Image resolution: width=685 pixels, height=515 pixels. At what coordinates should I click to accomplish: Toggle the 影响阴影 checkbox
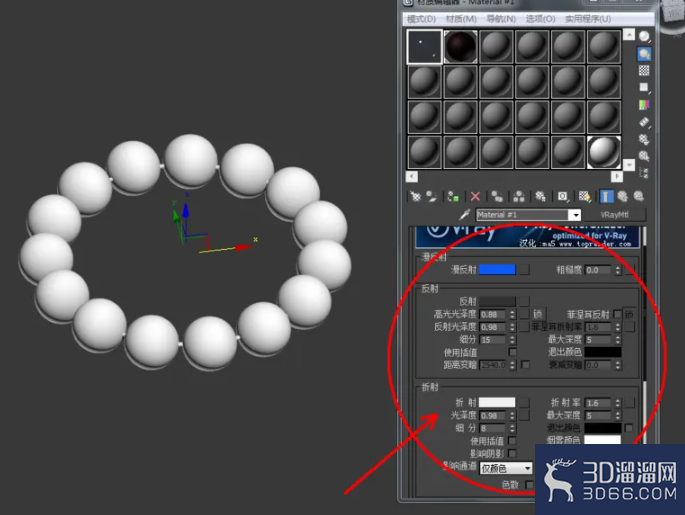pyautogui.click(x=512, y=453)
